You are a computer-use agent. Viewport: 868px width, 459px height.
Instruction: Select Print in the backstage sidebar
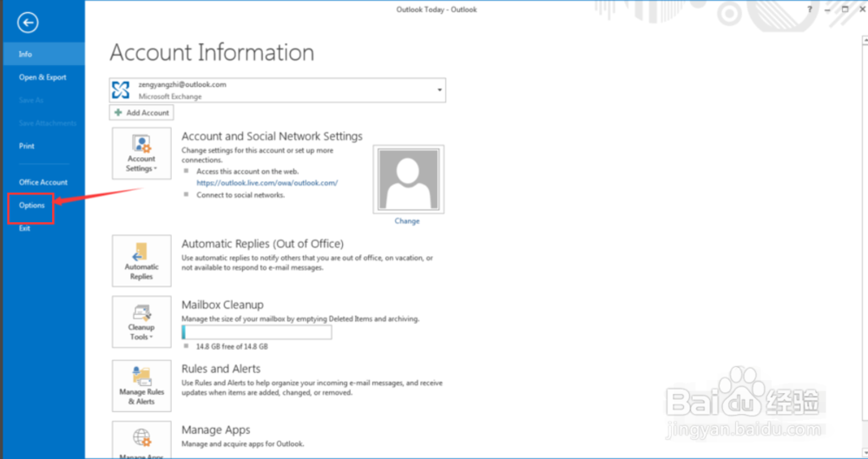(27, 146)
